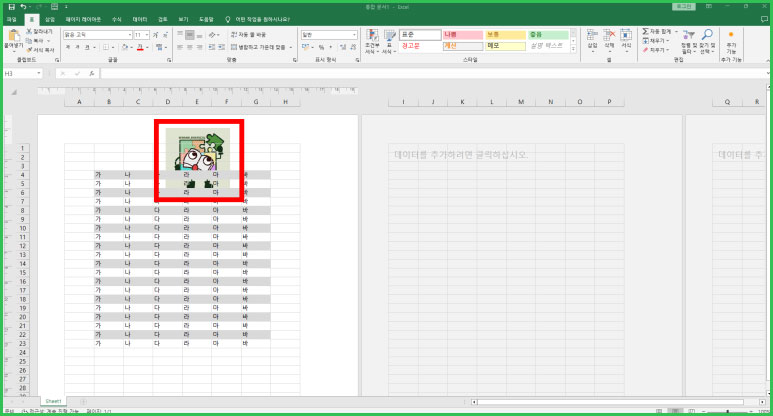The image size is (773, 416).
Task: Switch to the 삽입 (Insert) tab
Action: coord(50,20)
